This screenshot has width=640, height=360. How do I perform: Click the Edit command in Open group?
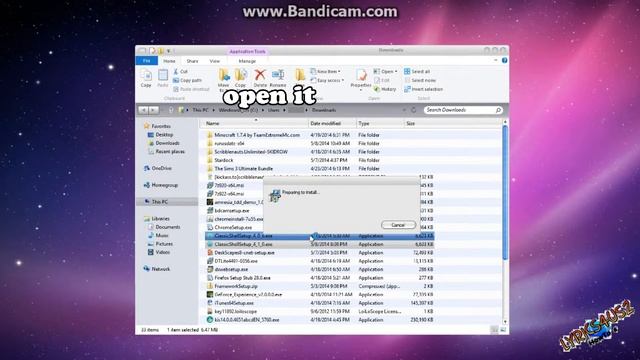pos(381,80)
